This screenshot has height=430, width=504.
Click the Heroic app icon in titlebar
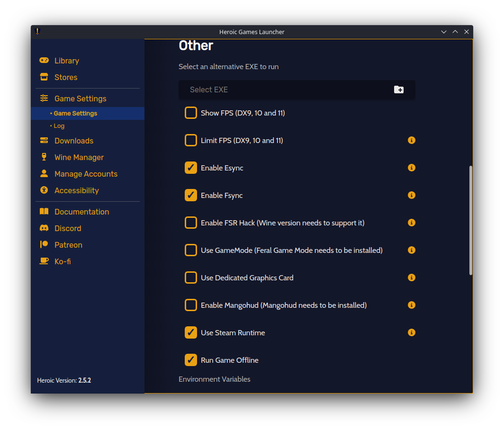point(37,32)
